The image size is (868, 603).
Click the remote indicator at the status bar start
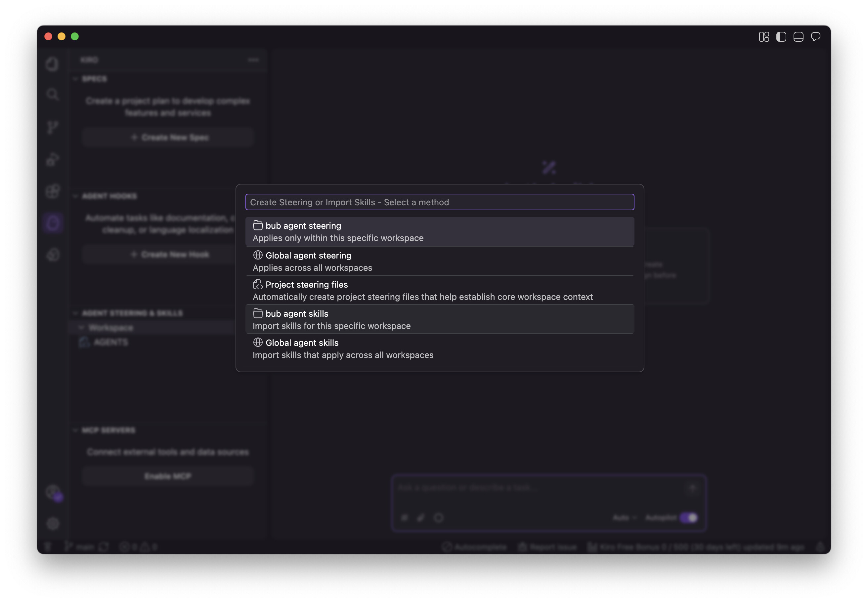pyautogui.click(x=48, y=547)
